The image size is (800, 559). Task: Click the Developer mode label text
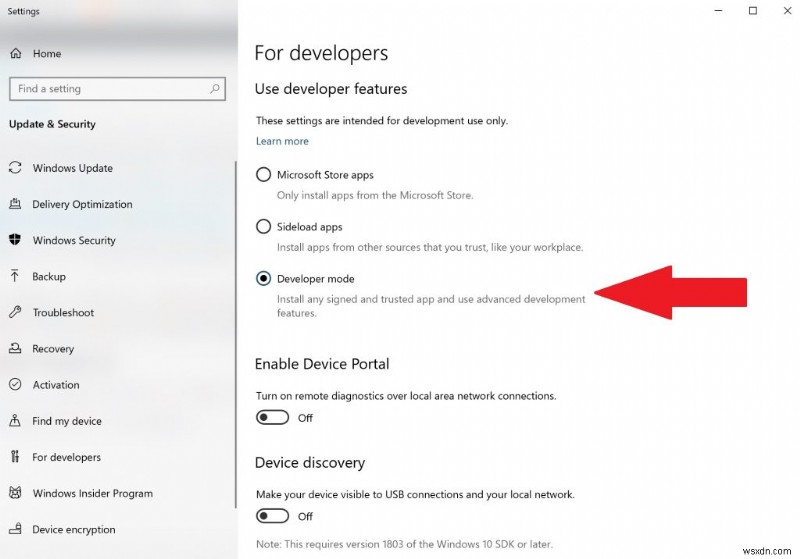[315, 279]
